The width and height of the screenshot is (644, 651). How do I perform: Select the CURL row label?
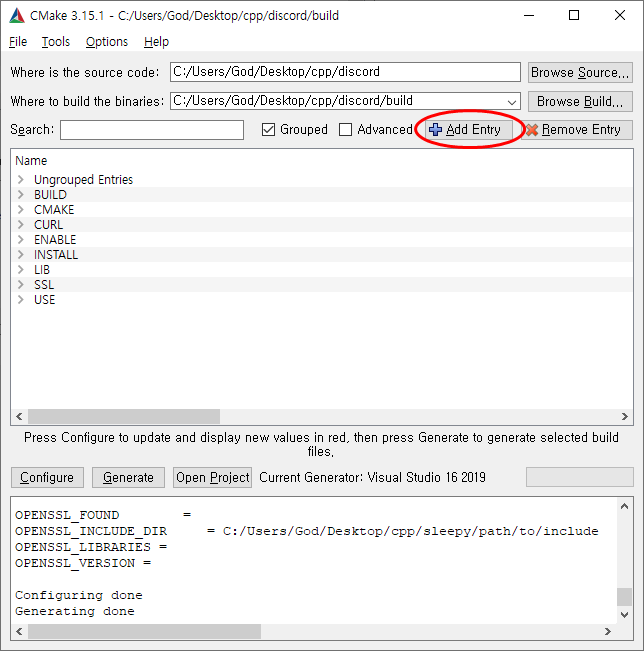[x=49, y=224]
